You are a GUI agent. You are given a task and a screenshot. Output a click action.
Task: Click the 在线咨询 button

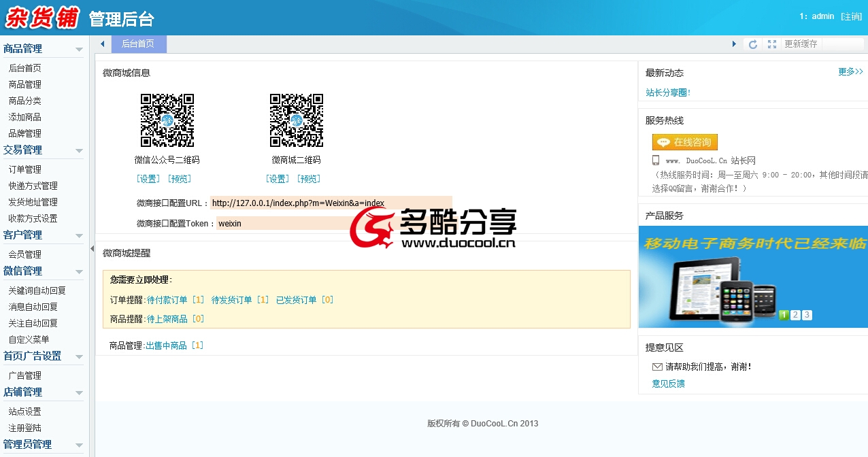(685, 142)
